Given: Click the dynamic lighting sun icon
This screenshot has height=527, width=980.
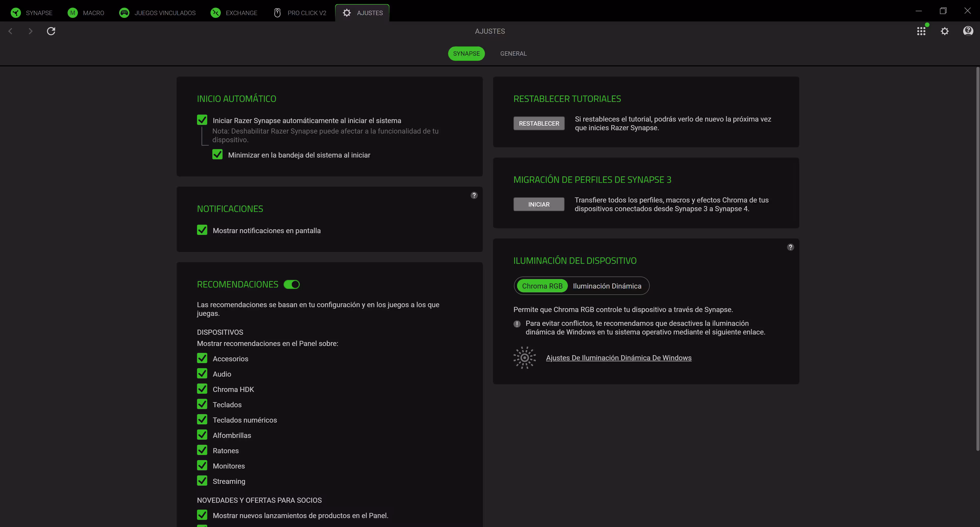Looking at the screenshot, I should click(x=525, y=358).
